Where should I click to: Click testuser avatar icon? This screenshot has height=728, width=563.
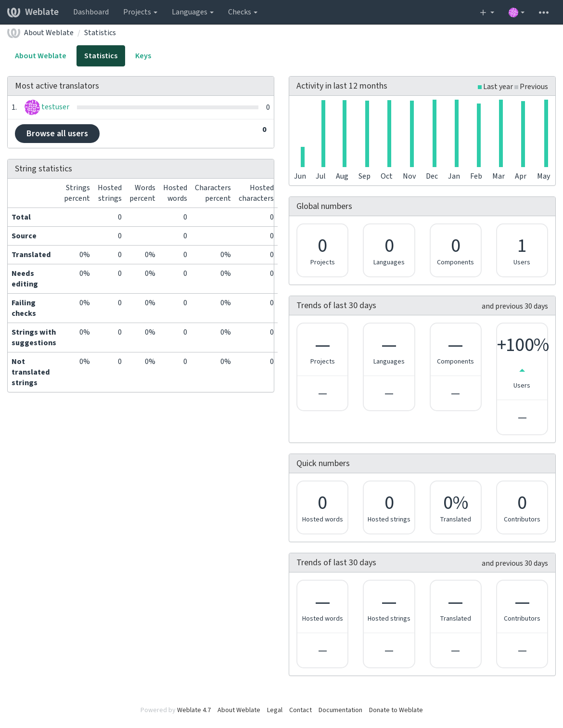pos(32,107)
